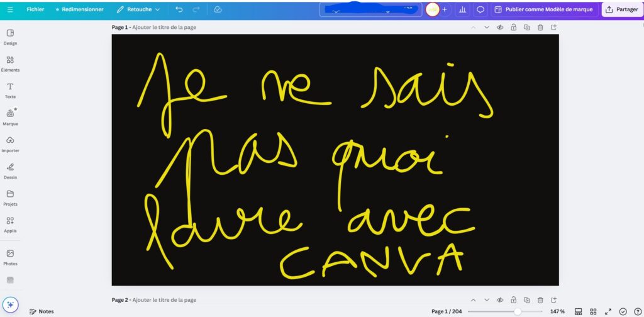Toggle the Page 2 lock

513,300
